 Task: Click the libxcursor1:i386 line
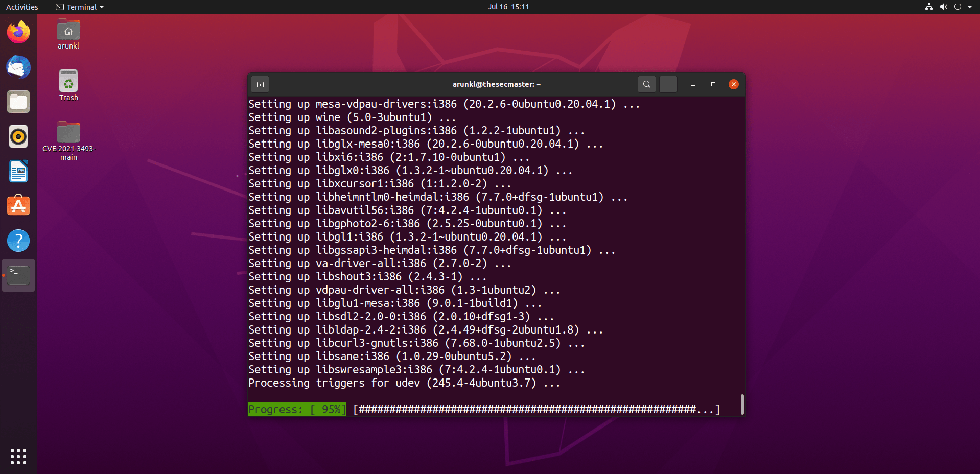click(380, 183)
